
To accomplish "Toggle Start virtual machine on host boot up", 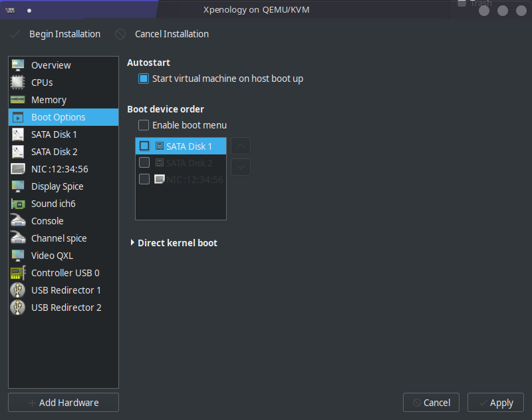I will (144, 79).
